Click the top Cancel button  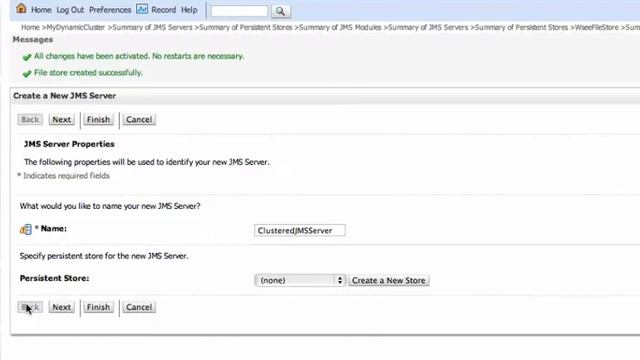tap(139, 120)
